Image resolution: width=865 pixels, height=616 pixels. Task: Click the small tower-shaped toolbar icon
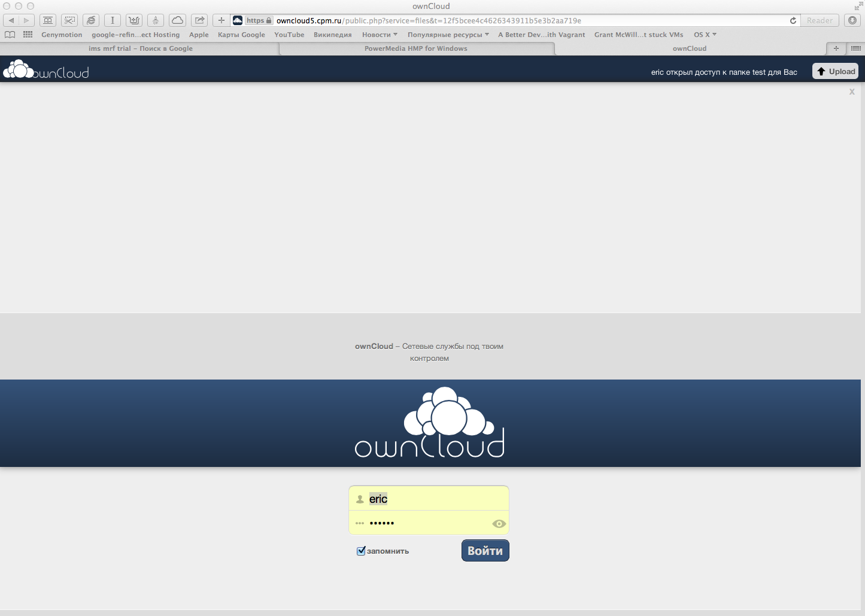coord(156,20)
